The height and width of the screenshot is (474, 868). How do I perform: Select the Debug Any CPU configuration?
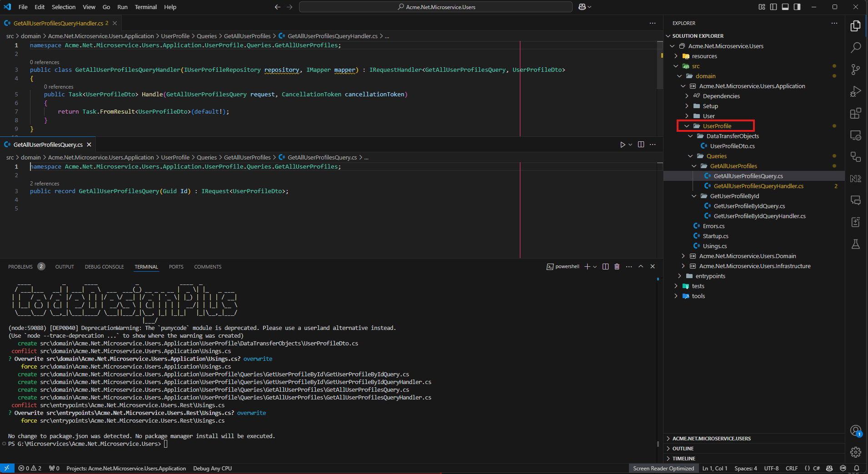212,468
